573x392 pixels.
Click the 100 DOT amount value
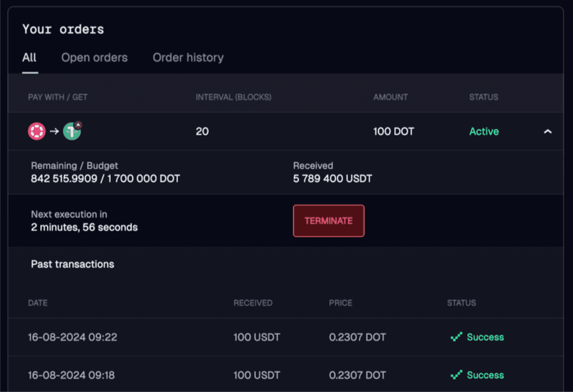coord(393,132)
